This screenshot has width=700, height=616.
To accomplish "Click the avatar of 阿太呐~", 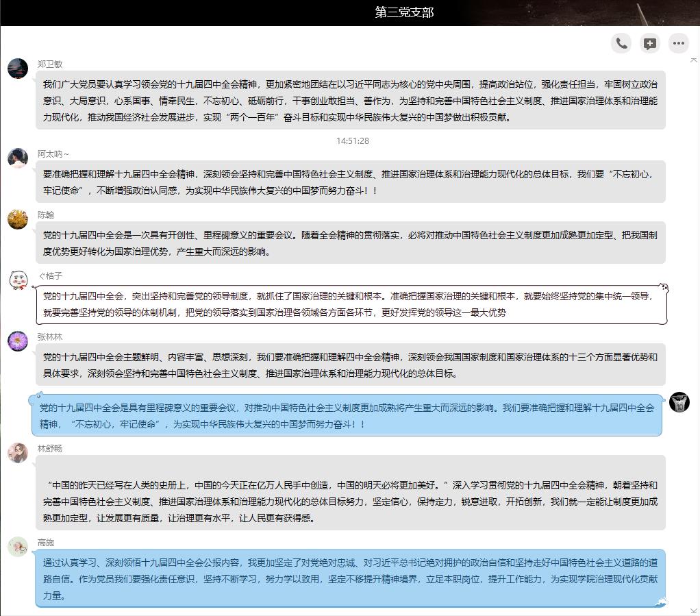I will pyautogui.click(x=18, y=158).
